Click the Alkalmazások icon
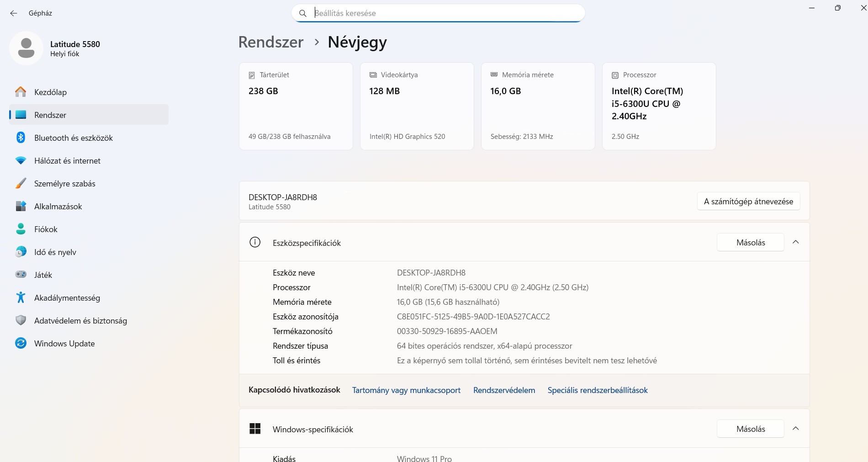The image size is (868, 462). (x=21, y=206)
